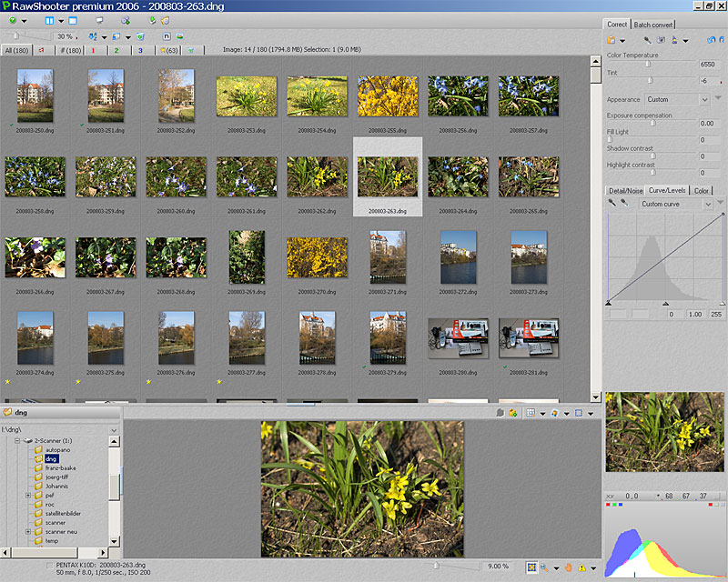The image size is (728, 582).
Task: Select the satellitenbilder folder
Action: click(x=65, y=514)
